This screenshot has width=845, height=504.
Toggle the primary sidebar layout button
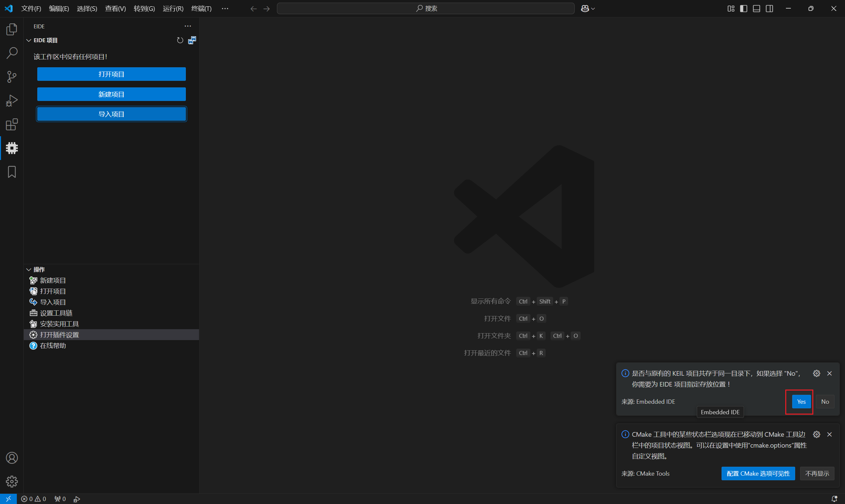click(743, 9)
